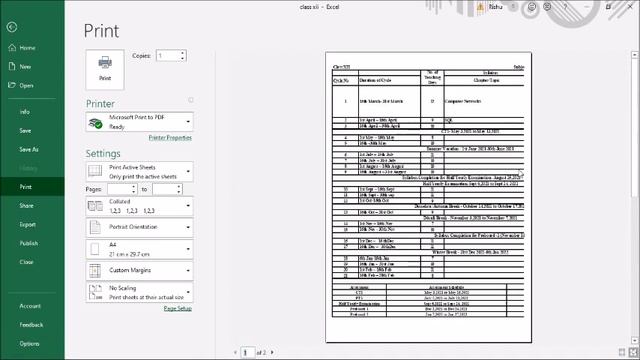Decrease the number of copies
The width and height of the screenshot is (640, 360).
coord(183,58)
